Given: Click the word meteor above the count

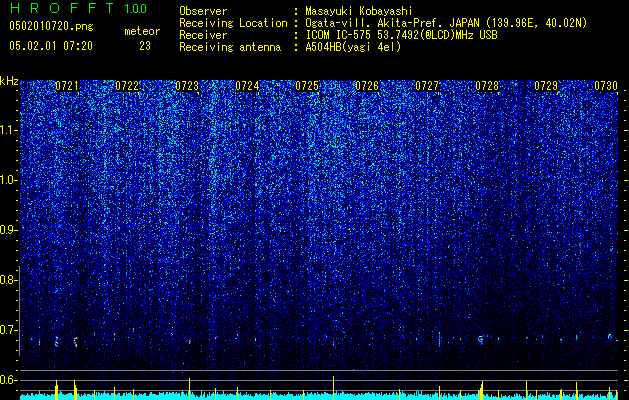Looking at the screenshot, I should pos(142,31).
